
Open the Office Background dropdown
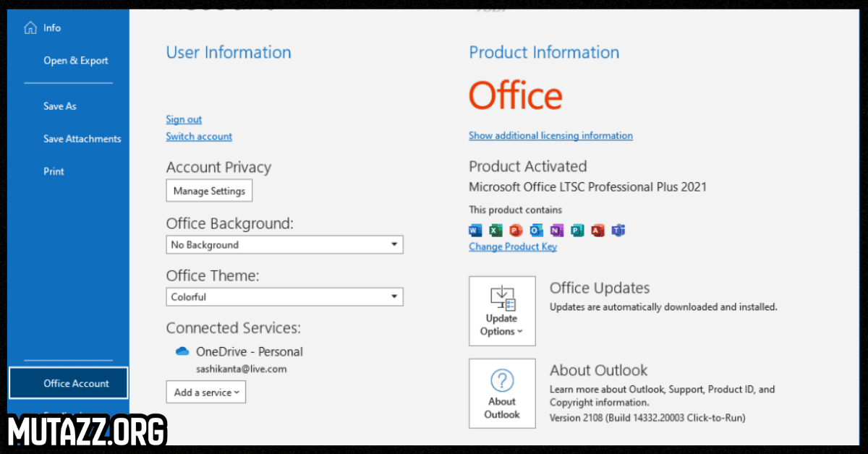(x=284, y=245)
